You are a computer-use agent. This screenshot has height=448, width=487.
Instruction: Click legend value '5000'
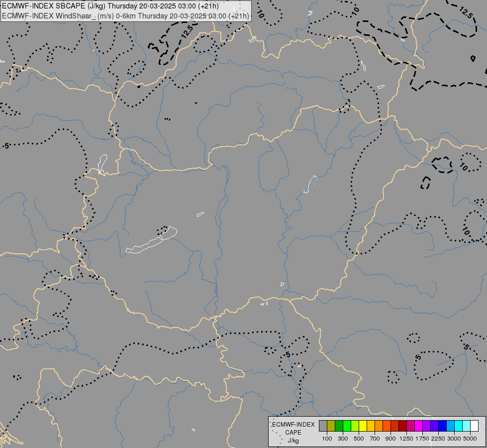[x=470, y=439]
